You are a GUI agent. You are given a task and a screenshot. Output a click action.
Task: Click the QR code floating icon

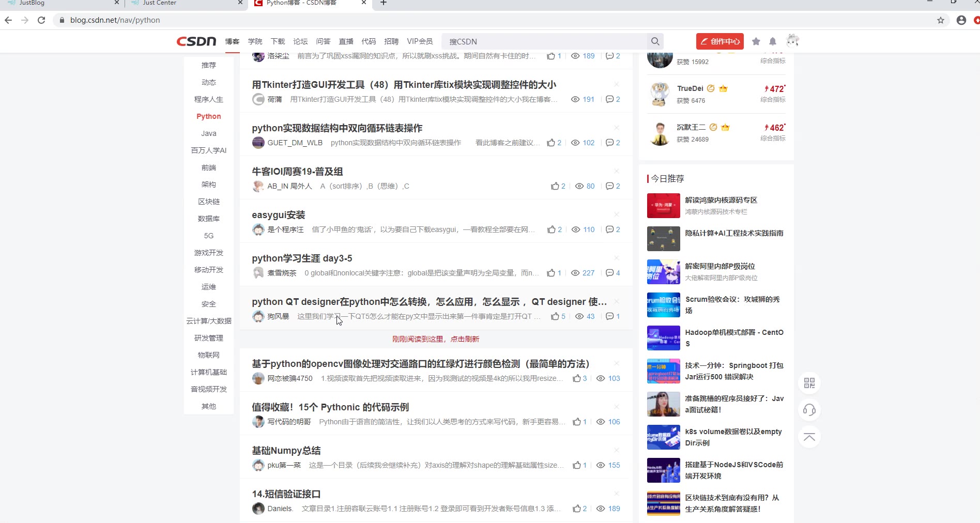pyautogui.click(x=809, y=383)
